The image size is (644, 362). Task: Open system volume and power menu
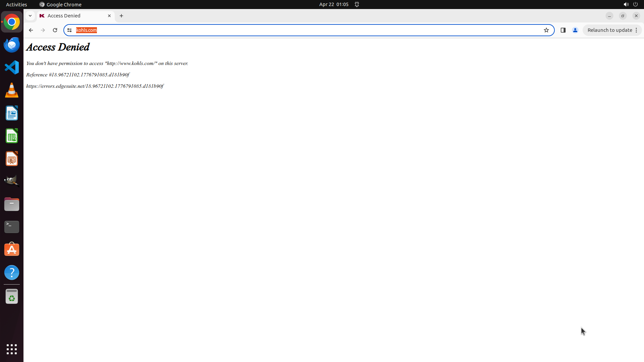point(630,4)
